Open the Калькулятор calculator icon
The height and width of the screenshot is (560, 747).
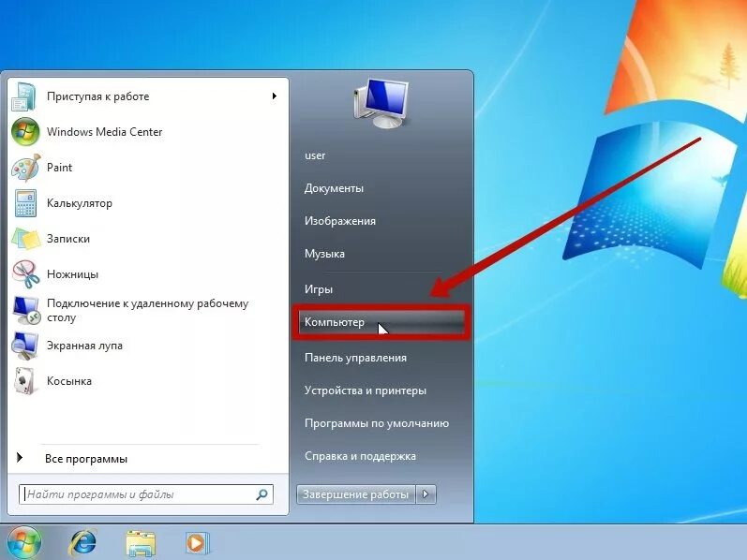click(25, 203)
